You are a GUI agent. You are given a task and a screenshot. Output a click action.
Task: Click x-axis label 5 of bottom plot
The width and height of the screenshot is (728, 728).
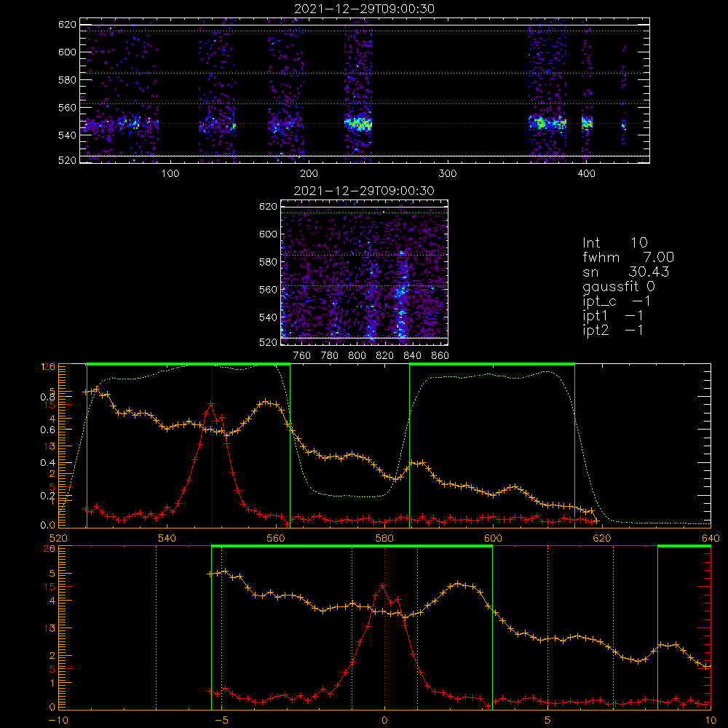(548, 720)
